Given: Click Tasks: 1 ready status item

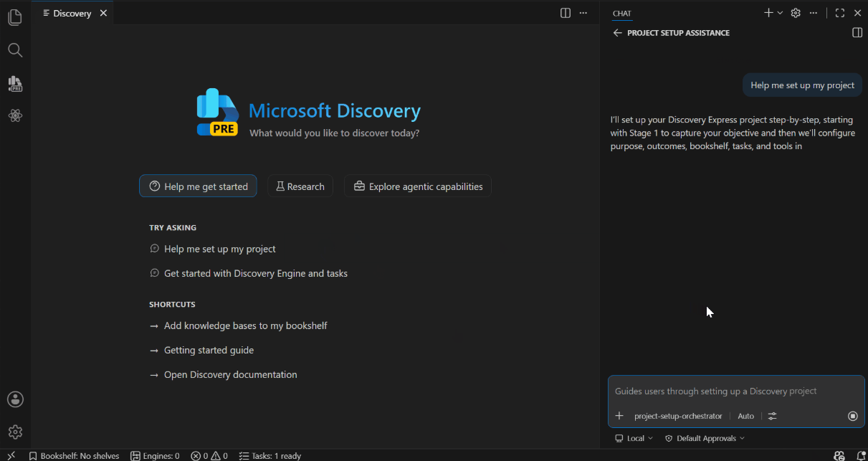Looking at the screenshot, I should pos(270,455).
